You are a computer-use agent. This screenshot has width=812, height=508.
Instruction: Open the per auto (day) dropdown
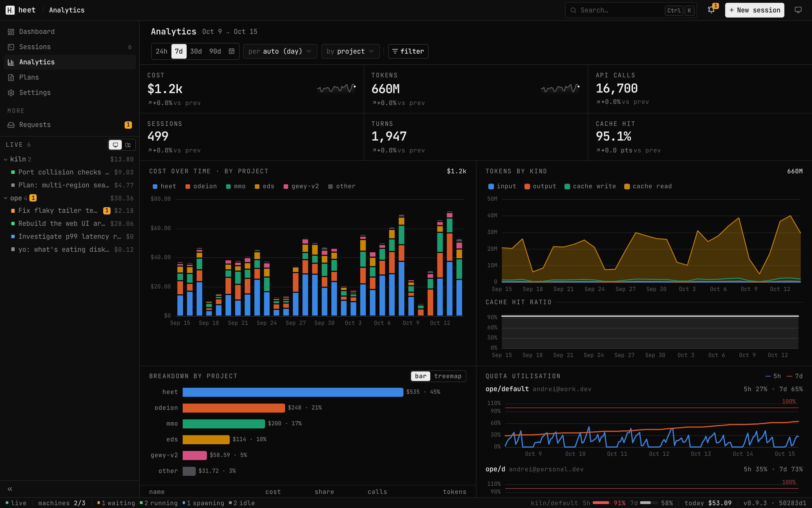(x=280, y=51)
